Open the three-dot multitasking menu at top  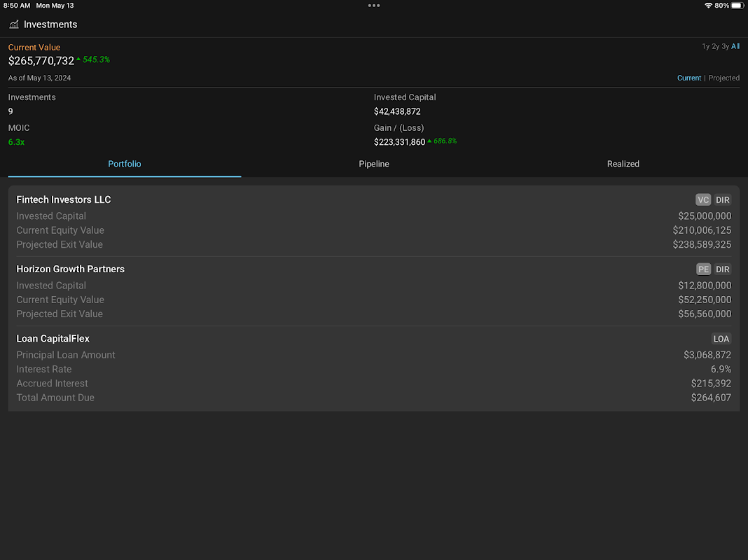pyautogui.click(x=374, y=6)
